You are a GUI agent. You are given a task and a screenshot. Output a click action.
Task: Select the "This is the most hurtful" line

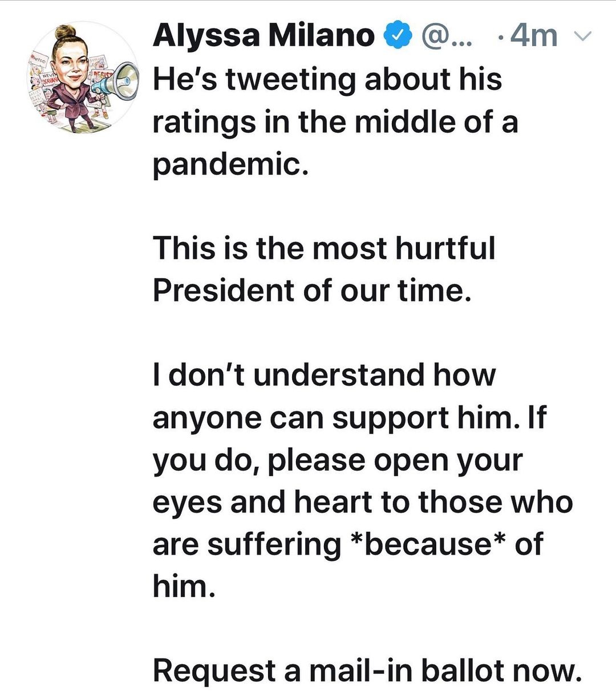(324, 248)
